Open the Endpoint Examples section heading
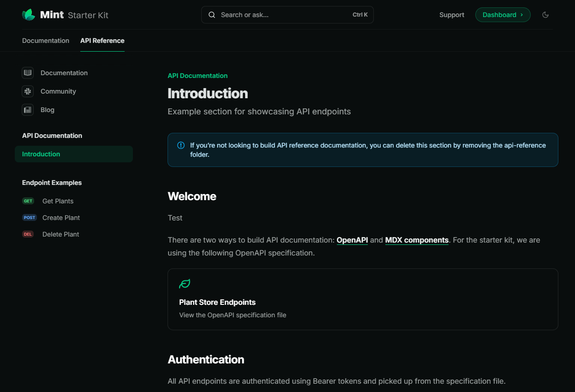Viewport: 575px width, 392px height. click(x=52, y=183)
